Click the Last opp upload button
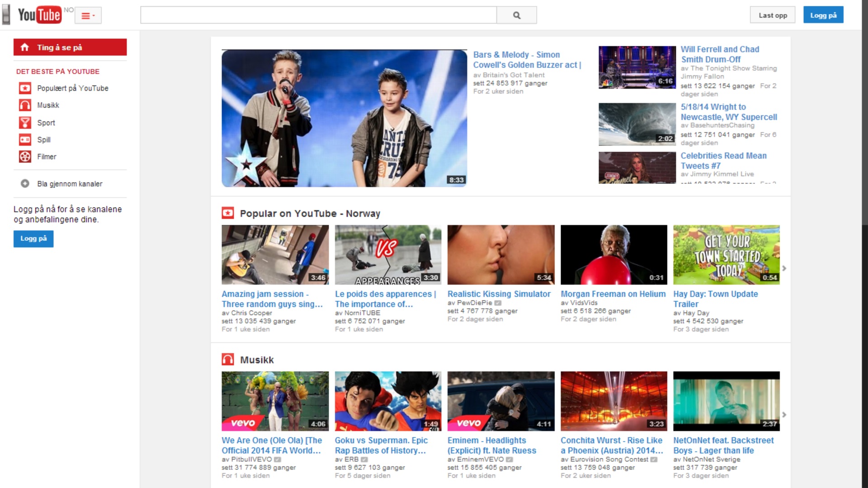The width and height of the screenshot is (868, 488). (773, 15)
